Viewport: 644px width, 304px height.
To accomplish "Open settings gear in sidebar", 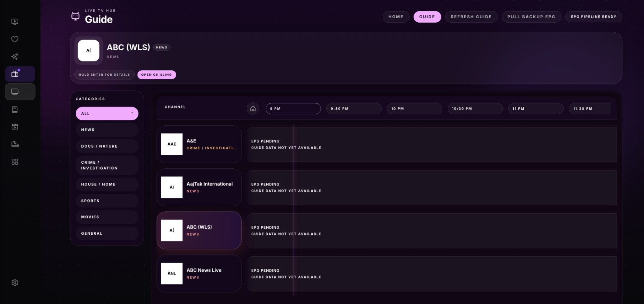I will (15, 283).
